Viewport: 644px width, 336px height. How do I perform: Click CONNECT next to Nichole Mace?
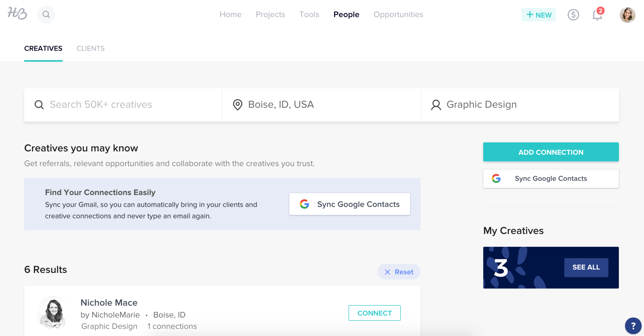(374, 313)
